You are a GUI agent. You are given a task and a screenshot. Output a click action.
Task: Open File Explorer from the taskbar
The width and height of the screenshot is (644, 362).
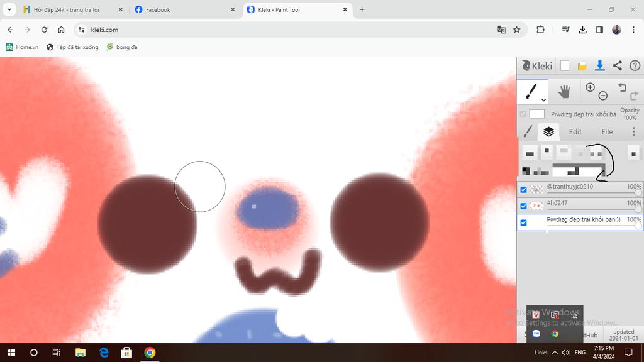click(x=80, y=353)
